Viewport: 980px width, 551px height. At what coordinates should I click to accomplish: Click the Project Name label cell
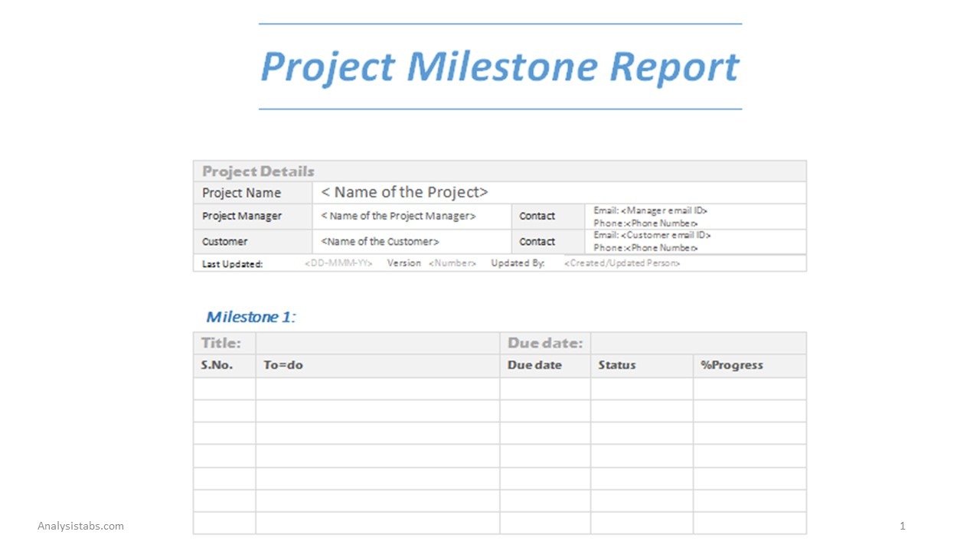tap(241, 193)
